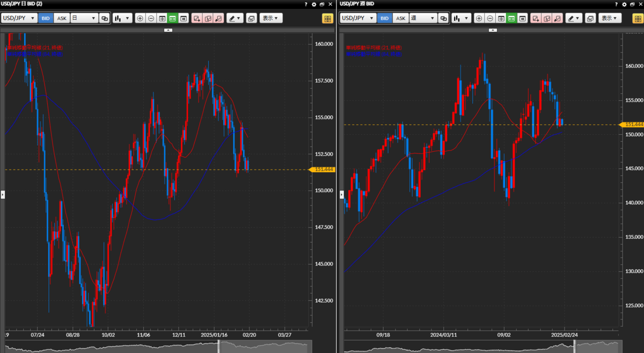Collapse toolbar arrow atop weekly chart
The image size is (644, 353).
coord(494,30)
